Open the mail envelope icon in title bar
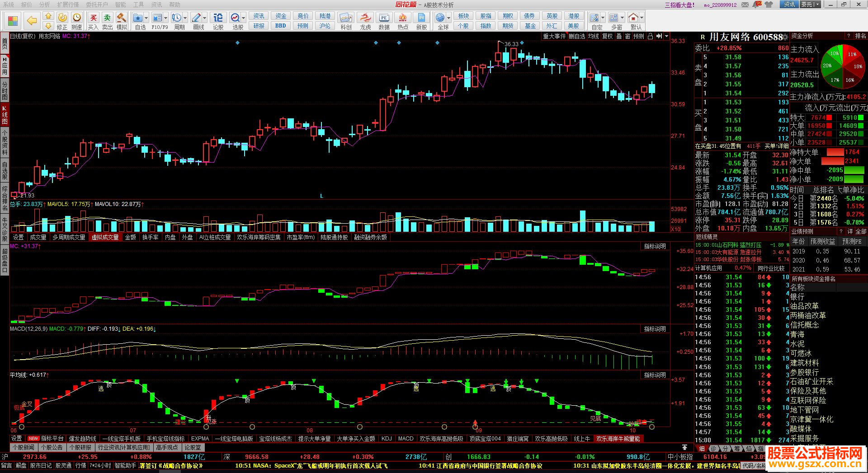The height and width of the screenshot is (473, 868). click(x=745, y=5)
